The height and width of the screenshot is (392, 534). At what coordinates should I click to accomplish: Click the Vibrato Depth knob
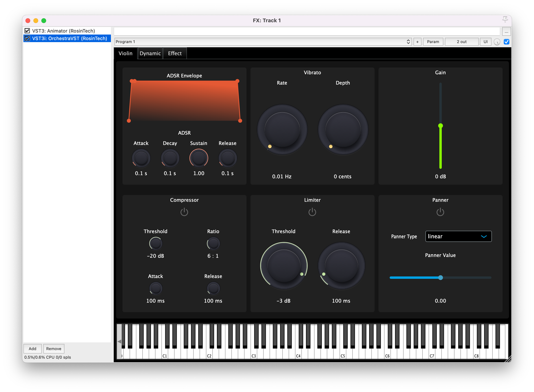pyautogui.click(x=343, y=130)
